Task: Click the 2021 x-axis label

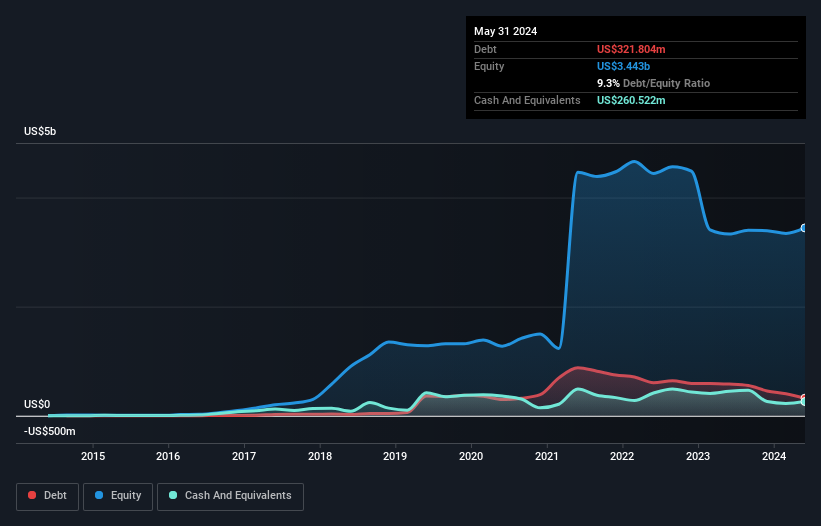Action: [547, 456]
